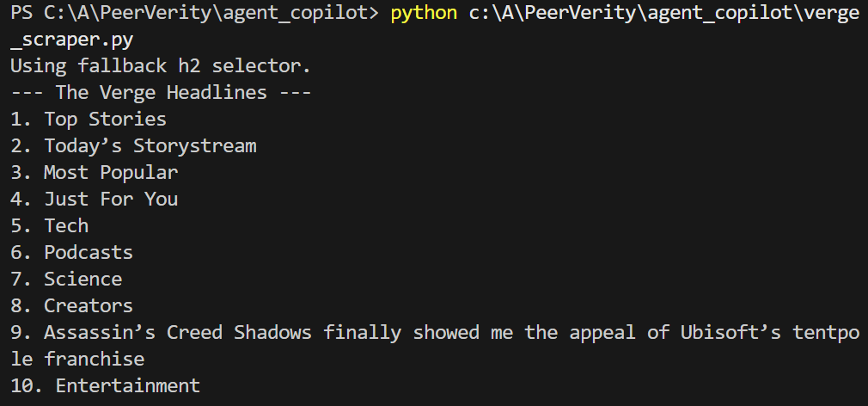Select the 'Top Stories' output line
This screenshot has height=406, width=868.
[89, 119]
